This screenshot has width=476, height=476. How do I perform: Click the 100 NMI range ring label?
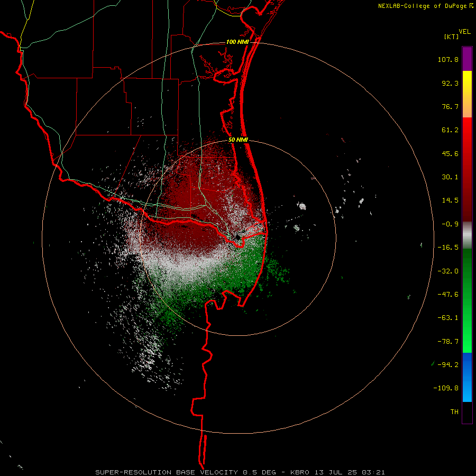[237, 42]
